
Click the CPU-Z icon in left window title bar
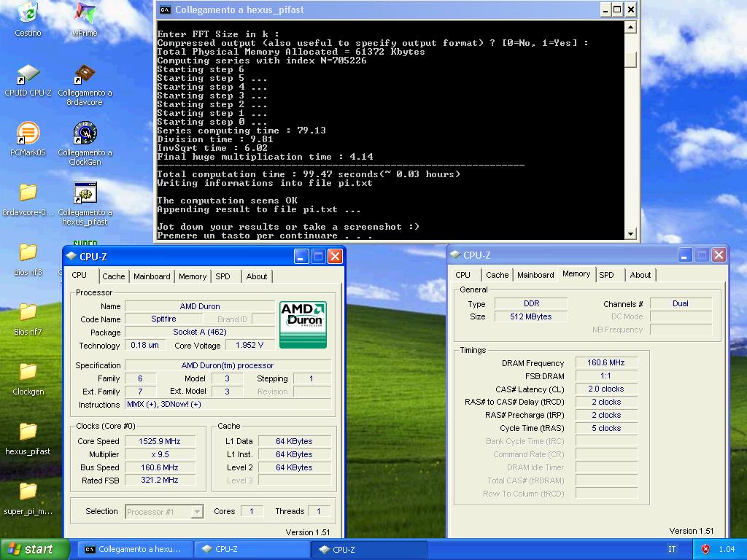(71, 256)
